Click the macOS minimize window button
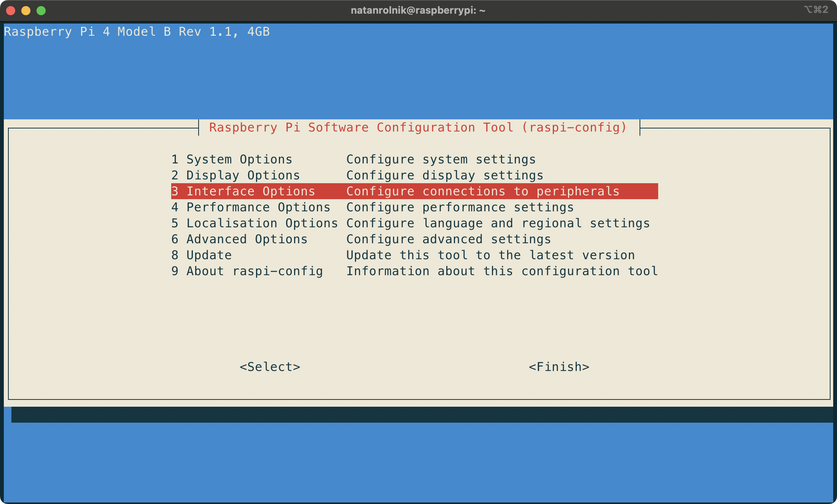The width and height of the screenshot is (837, 504). [x=25, y=11]
